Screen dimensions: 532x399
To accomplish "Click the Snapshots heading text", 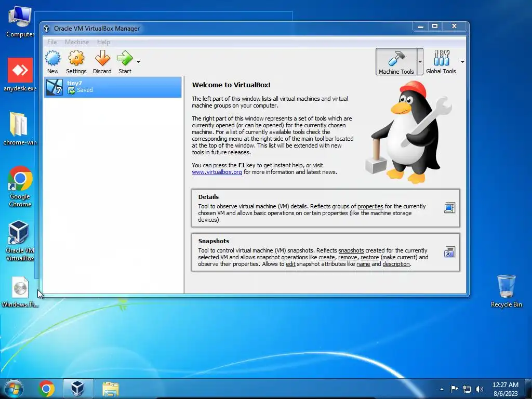I will tap(214, 241).
